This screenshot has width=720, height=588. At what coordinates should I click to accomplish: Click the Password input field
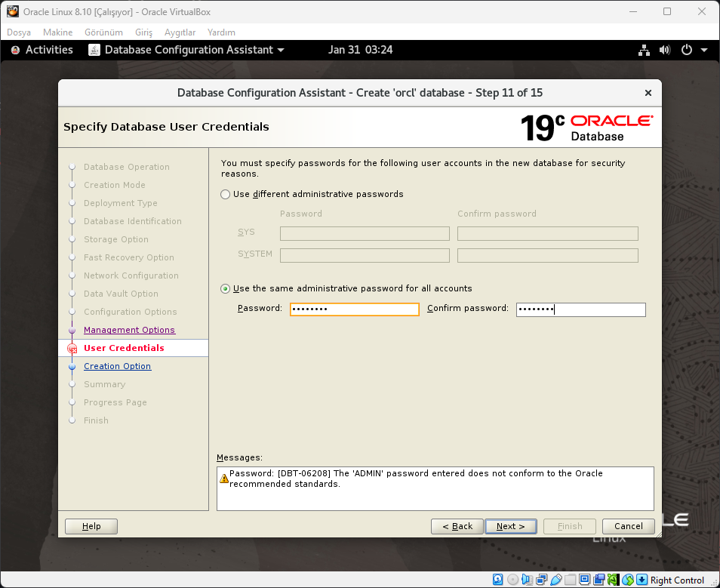(355, 309)
